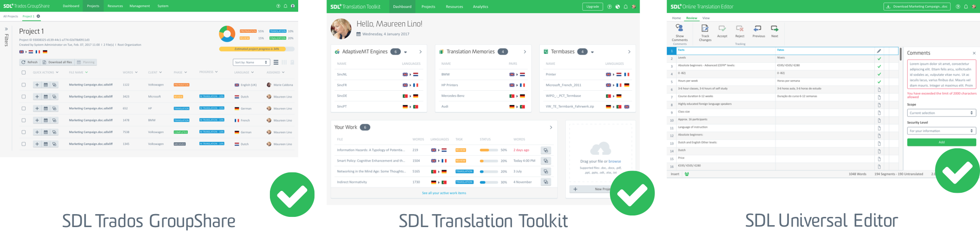Image resolution: width=980 pixels, height=247 pixels.
Task: Expand the Filters side panel in GroupShare
Action: (x=6, y=29)
